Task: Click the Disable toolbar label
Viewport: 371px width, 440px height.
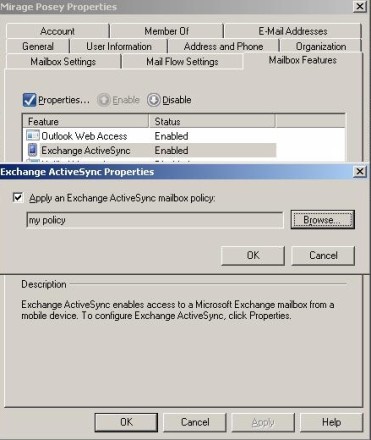Action: [x=176, y=100]
